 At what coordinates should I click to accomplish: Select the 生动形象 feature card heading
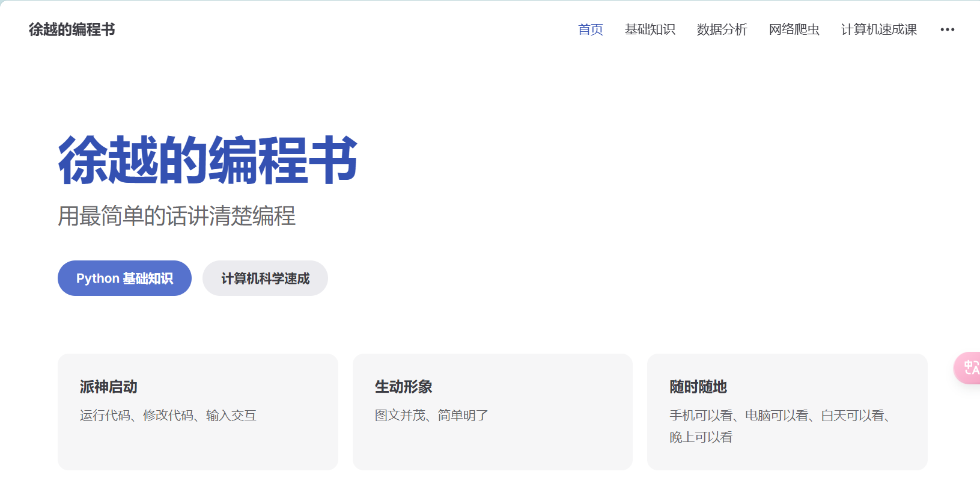click(x=404, y=387)
